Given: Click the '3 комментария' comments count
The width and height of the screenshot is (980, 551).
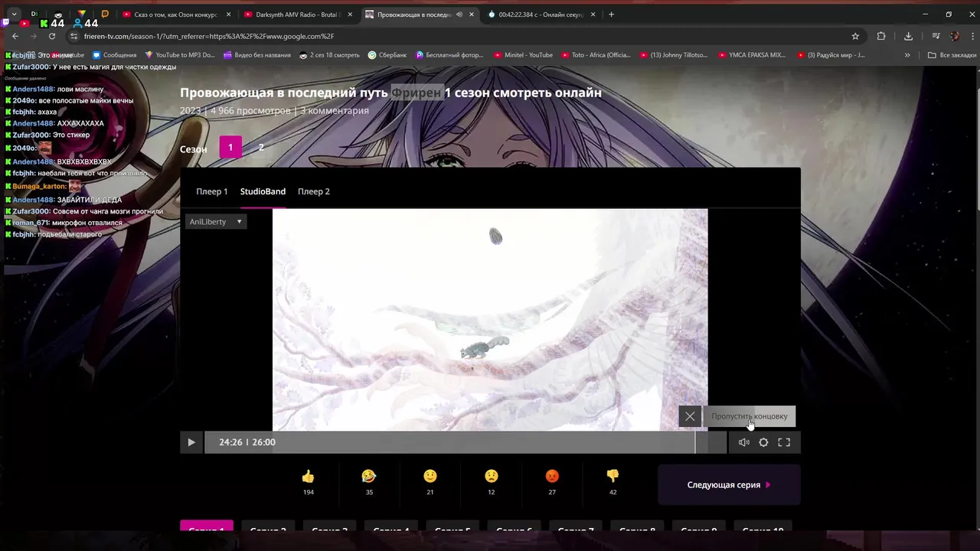Looking at the screenshot, I should [335, 110].
